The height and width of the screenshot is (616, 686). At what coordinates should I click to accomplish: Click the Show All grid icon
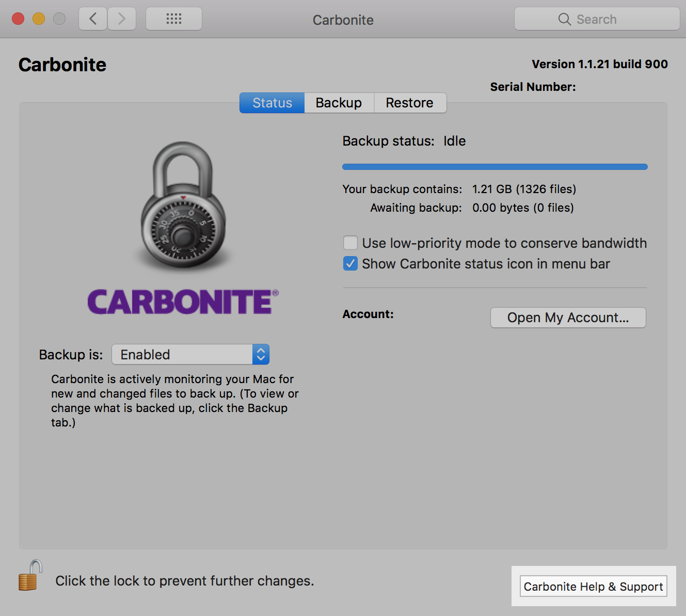click(174, 19)
